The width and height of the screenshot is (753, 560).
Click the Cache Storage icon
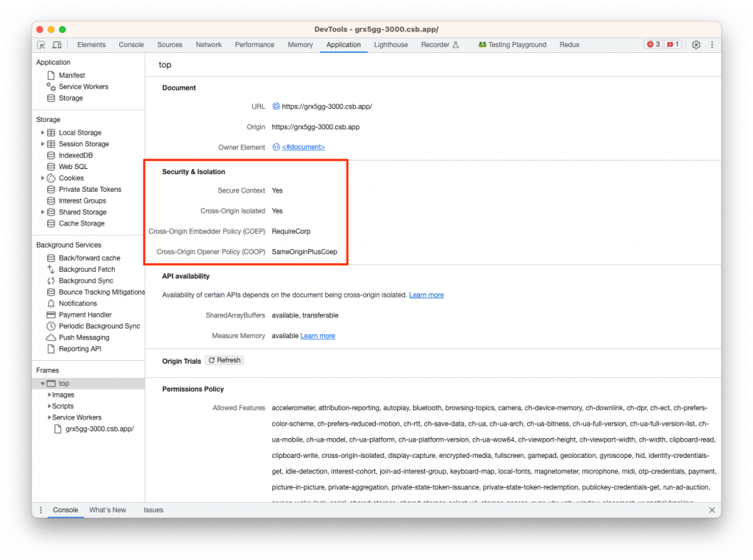[51, 223]
